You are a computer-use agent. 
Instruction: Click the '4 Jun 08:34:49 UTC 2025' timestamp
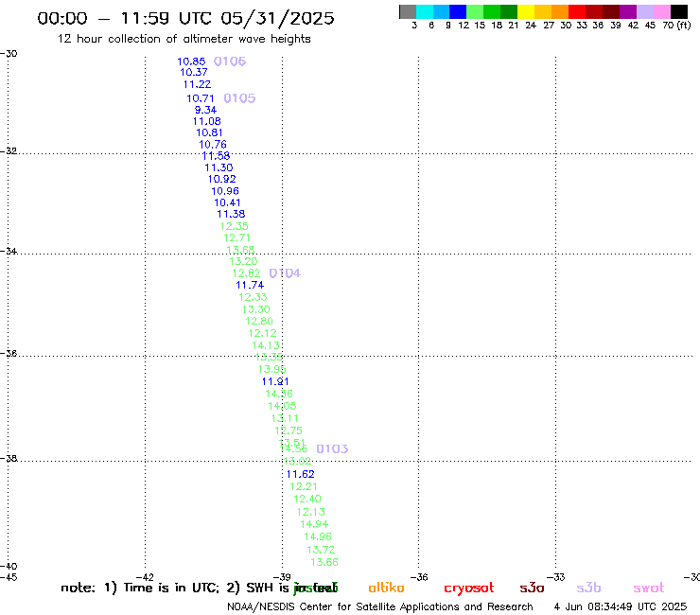click(621, 606)
